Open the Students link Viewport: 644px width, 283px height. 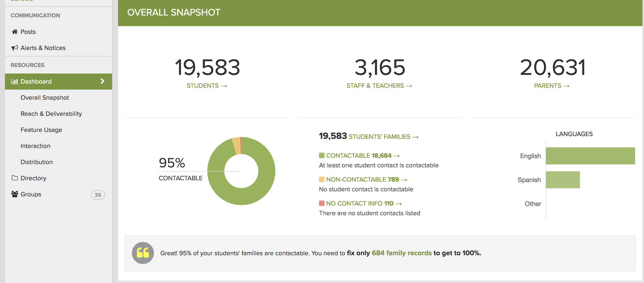click(206, 86)
